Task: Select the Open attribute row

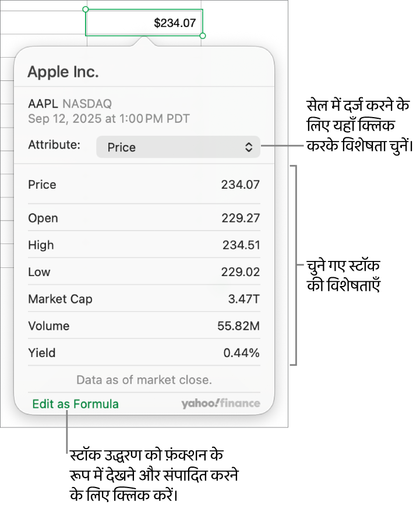Action: (144, 218)
